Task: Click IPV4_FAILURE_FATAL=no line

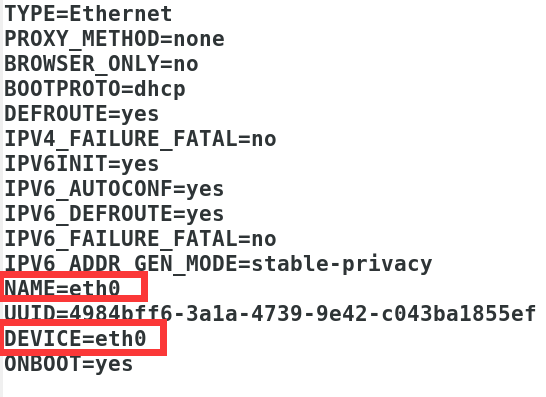Action: (x=140, y=139)
